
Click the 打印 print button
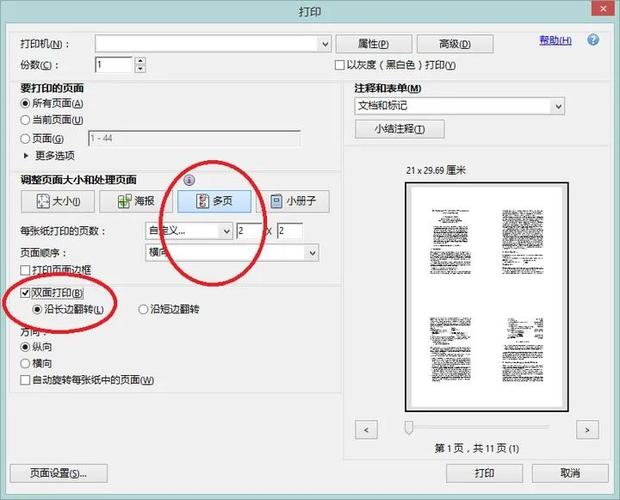(484, 473)
